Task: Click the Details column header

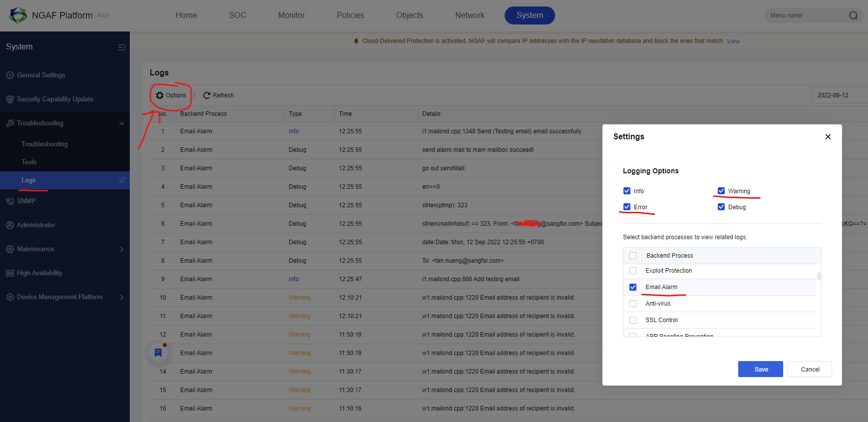Action: coord(431,114)
